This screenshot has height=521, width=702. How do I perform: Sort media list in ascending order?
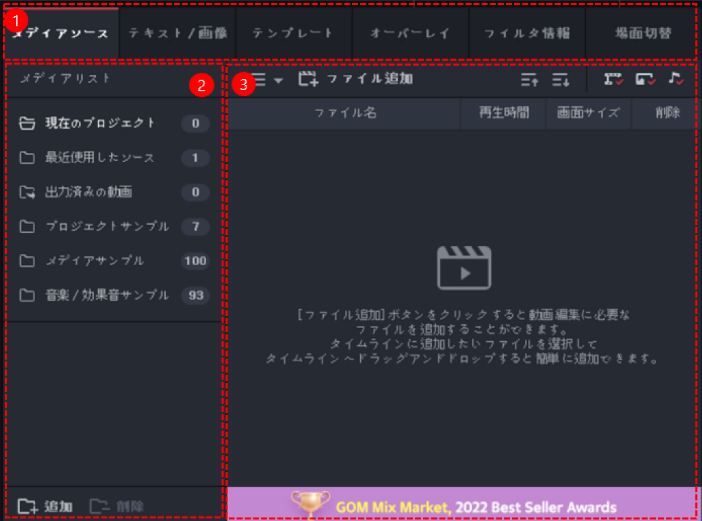529,79
